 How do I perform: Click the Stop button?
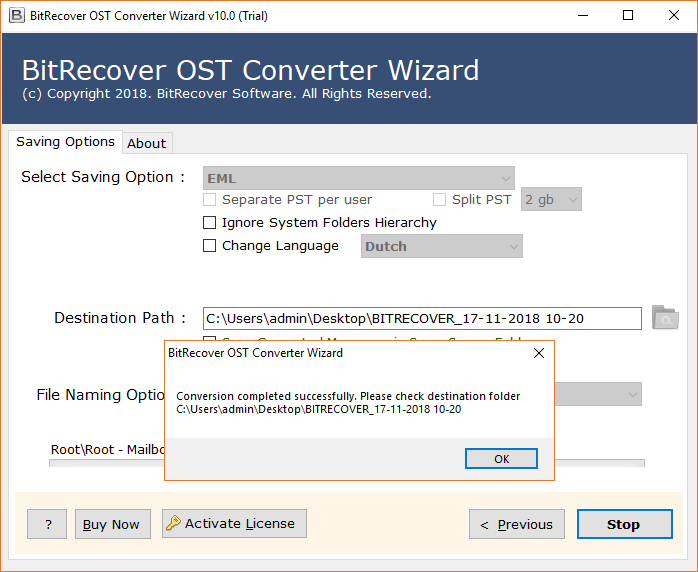click(x=625, y=524)
